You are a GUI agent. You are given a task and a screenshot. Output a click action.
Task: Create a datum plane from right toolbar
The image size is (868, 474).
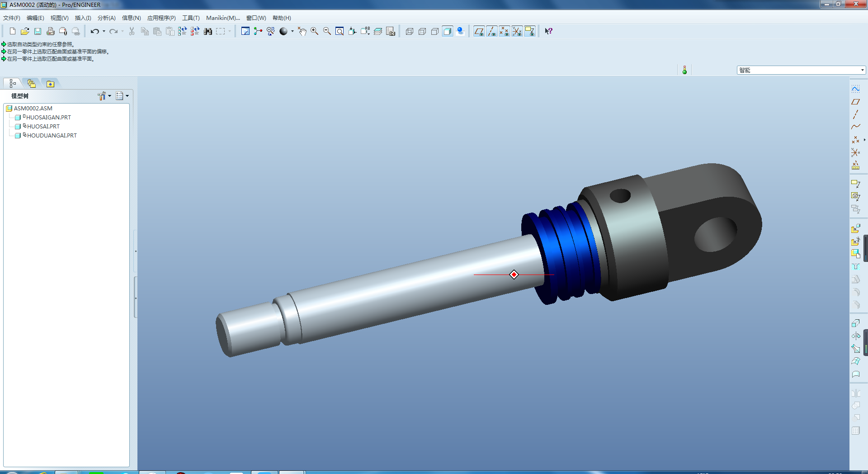coord(856,102)
